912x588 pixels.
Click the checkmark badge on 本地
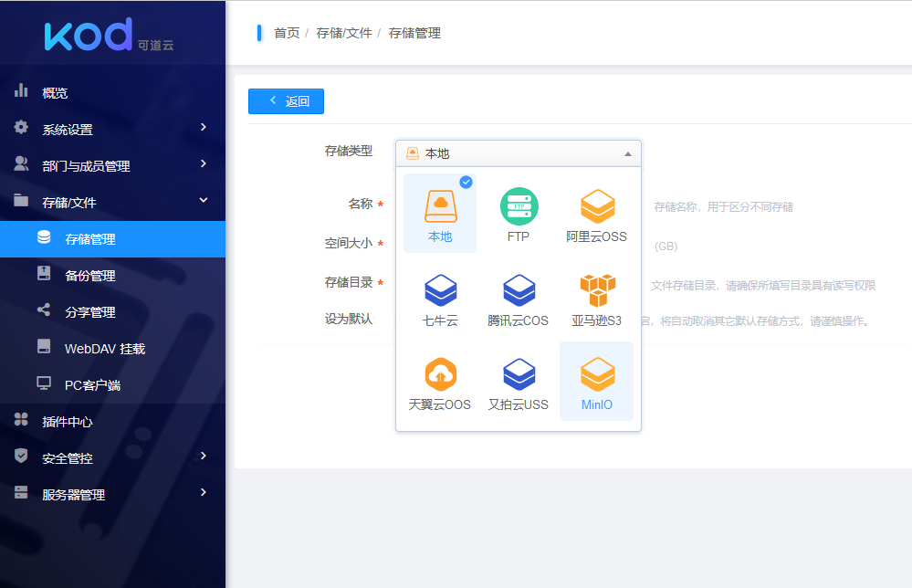[466, 182]
